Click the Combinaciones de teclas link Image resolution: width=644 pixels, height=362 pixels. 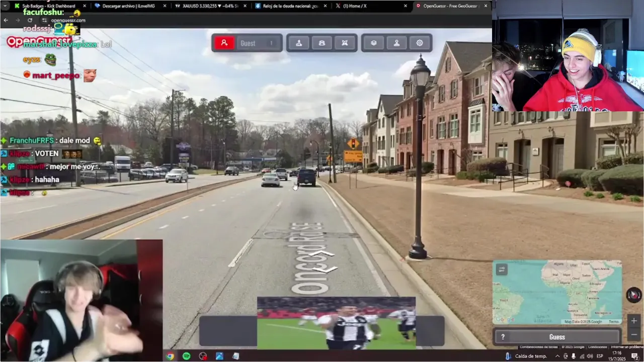tap(538, 347)
